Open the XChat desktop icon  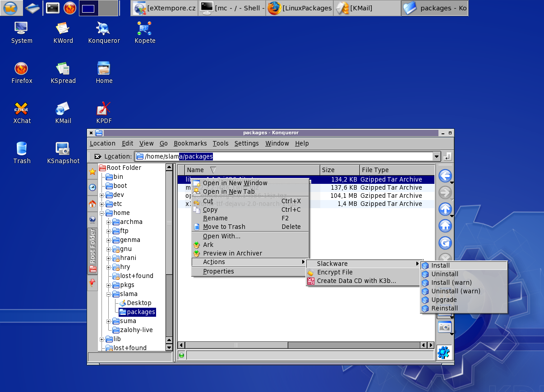(x=22, y=114)
